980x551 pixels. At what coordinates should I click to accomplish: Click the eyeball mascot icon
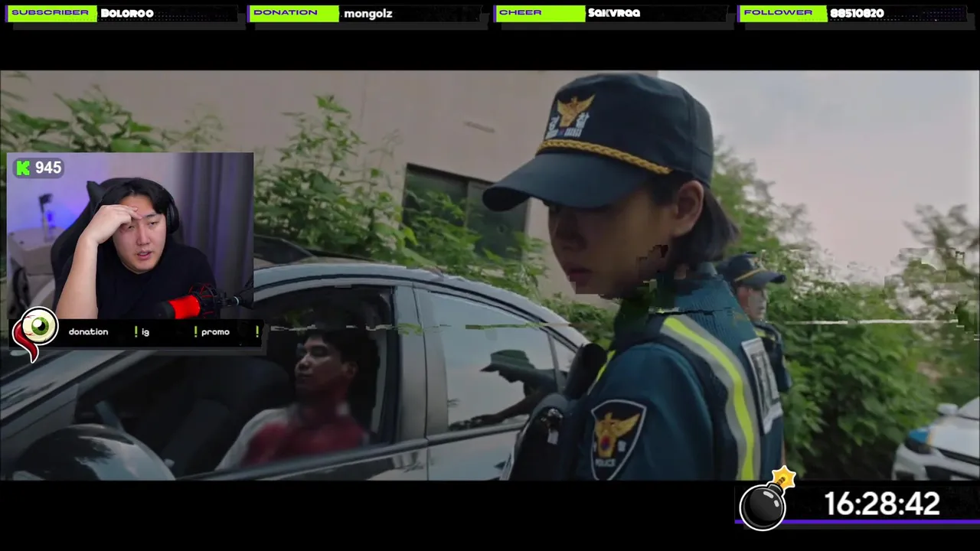(x=34, y=333)
